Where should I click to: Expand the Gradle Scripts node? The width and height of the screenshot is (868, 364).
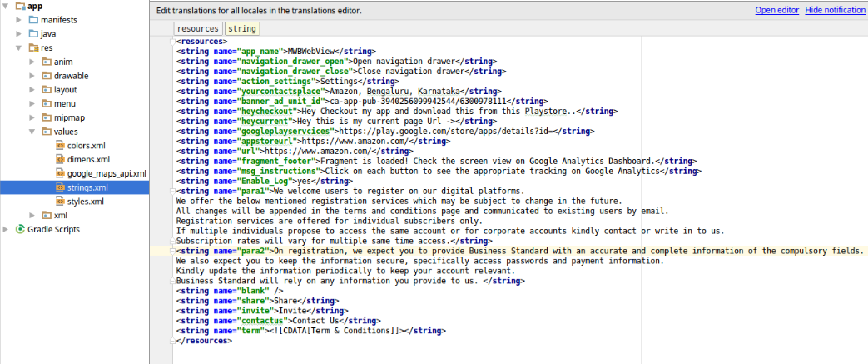point(6,229)
